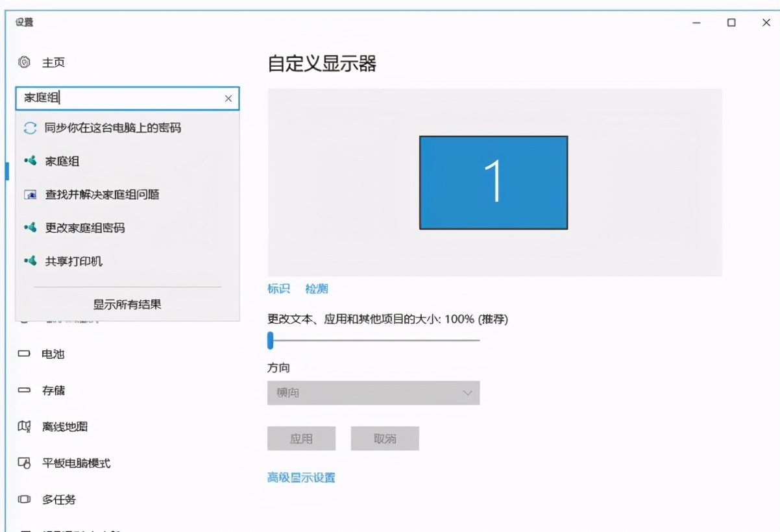Screen dimensions: 780x532
Task: Select the Tablet mode (平板电脑模式) icon
Action: point(23,463)
